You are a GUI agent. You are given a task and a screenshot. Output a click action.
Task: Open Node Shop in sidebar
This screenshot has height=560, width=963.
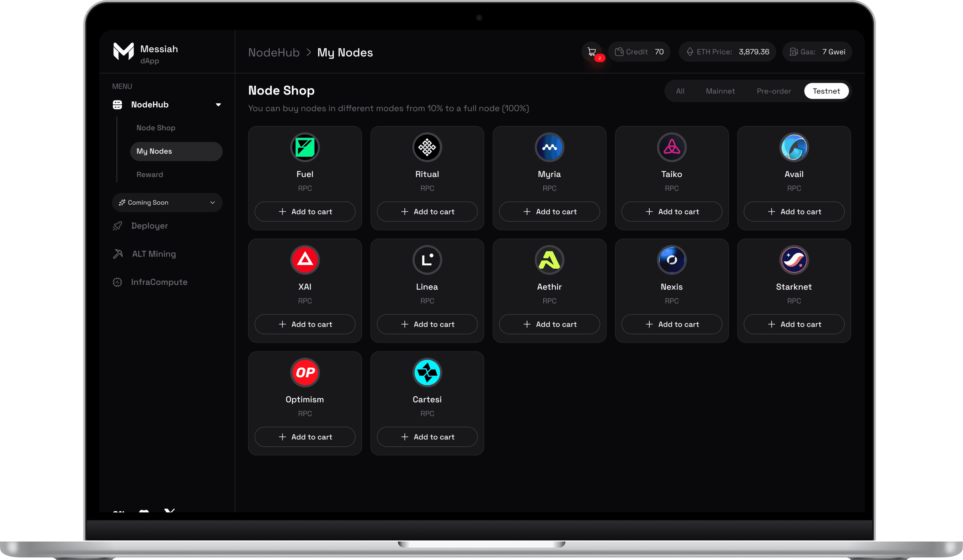156,128
